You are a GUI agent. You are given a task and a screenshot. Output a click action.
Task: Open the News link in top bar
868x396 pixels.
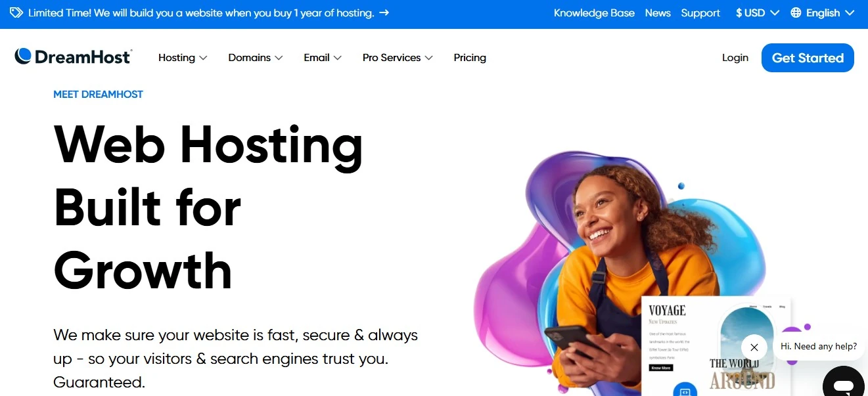click(x=658, y=13)
